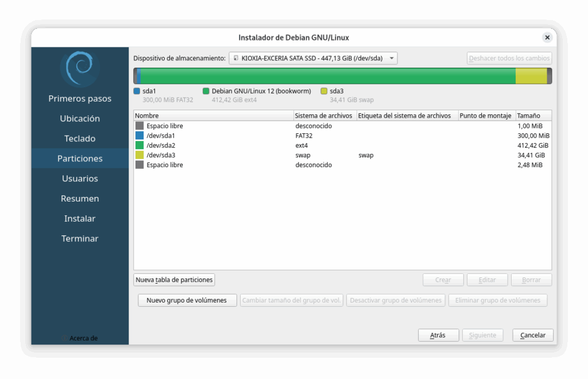Open storage device dropdown arrow
The image size is (588, 379).
[392, 58]
